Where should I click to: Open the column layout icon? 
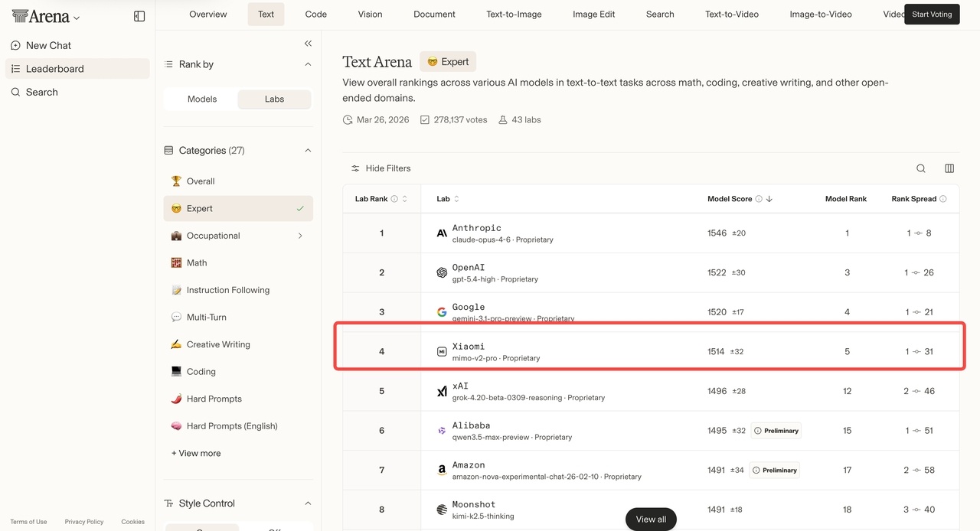click(x=949, y=168)
